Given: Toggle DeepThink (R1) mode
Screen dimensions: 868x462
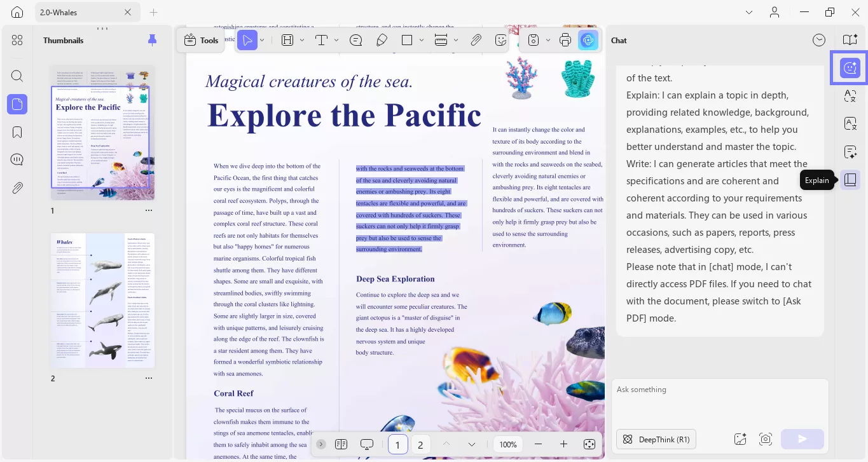Looking at the screenshot, I should (656, 439).
